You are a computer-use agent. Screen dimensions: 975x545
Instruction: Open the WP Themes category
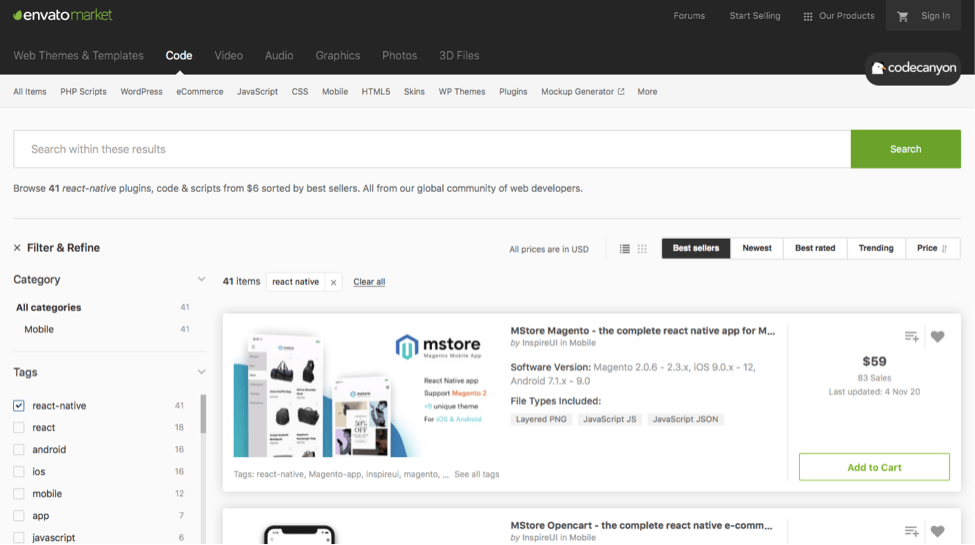point(461,91)
